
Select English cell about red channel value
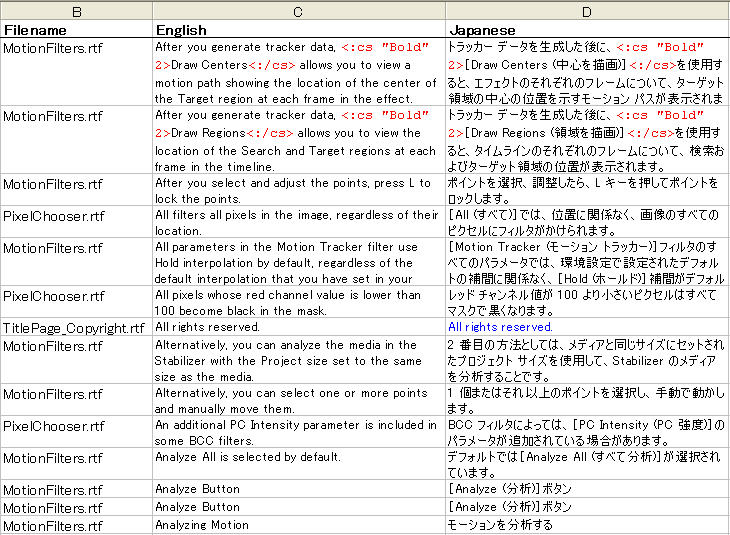point(298,303)
